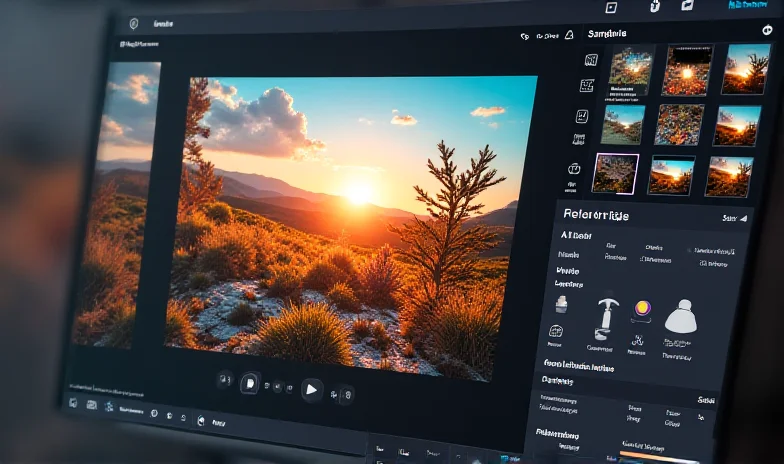The width and height of the screenshot is (784, 464).
Task: Open the Sarr dropdown beside the Referorrlide heading
Action: (734, 218)
